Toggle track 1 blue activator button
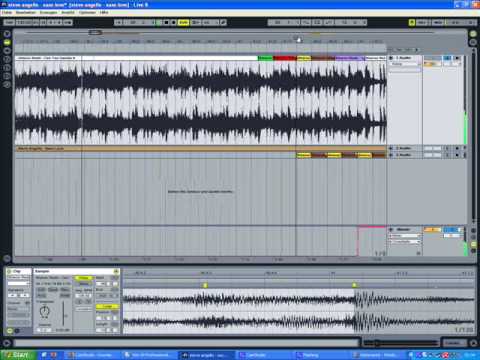This screenshot has width=480, height=360. click(447, 58)
